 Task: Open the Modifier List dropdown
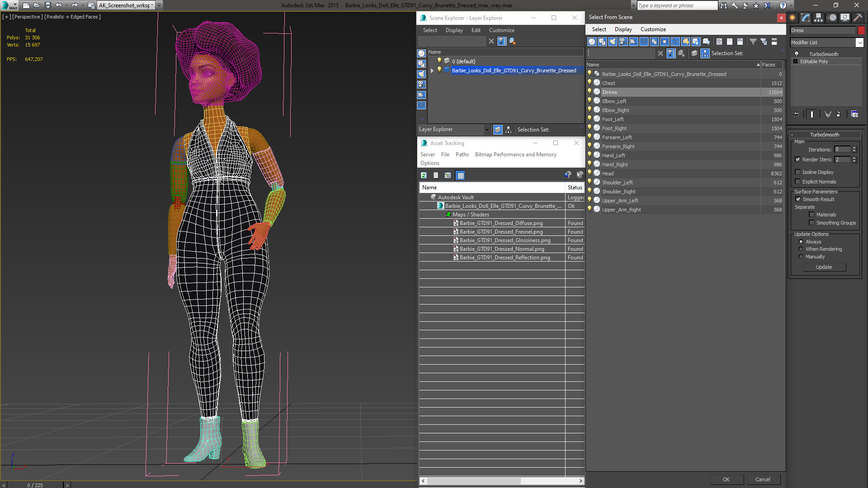(x=859, y=42)
